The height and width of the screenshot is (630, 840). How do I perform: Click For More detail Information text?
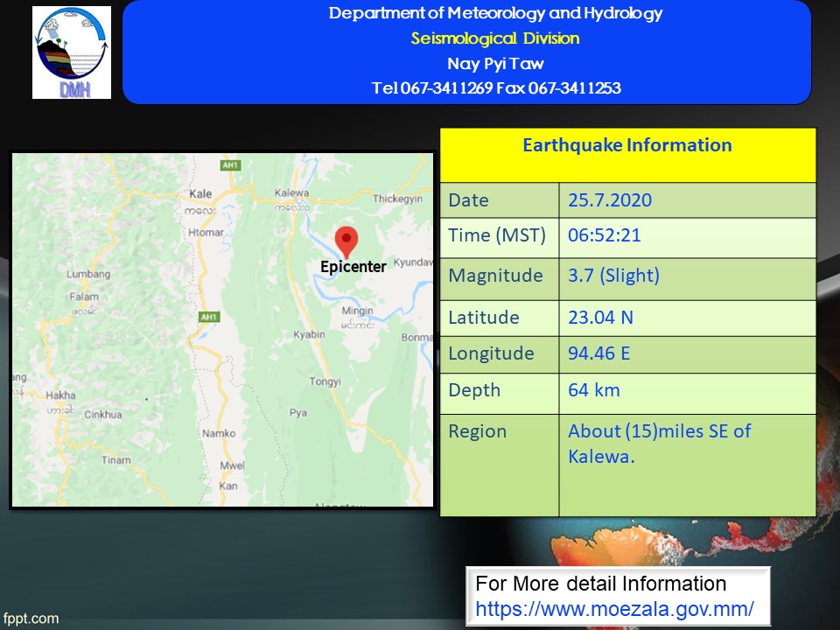[x=600, y=584]
